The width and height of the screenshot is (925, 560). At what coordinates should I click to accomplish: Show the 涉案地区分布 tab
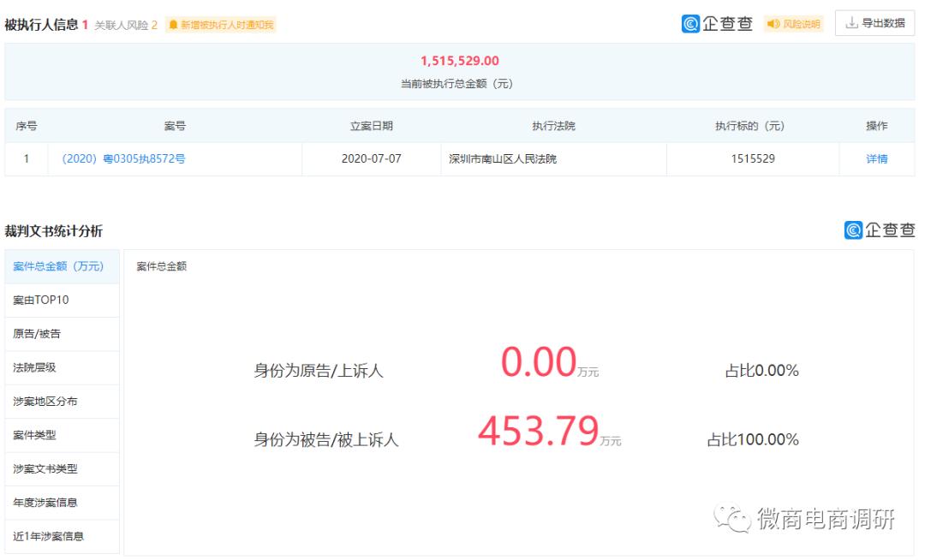click(x=45, y=402)
